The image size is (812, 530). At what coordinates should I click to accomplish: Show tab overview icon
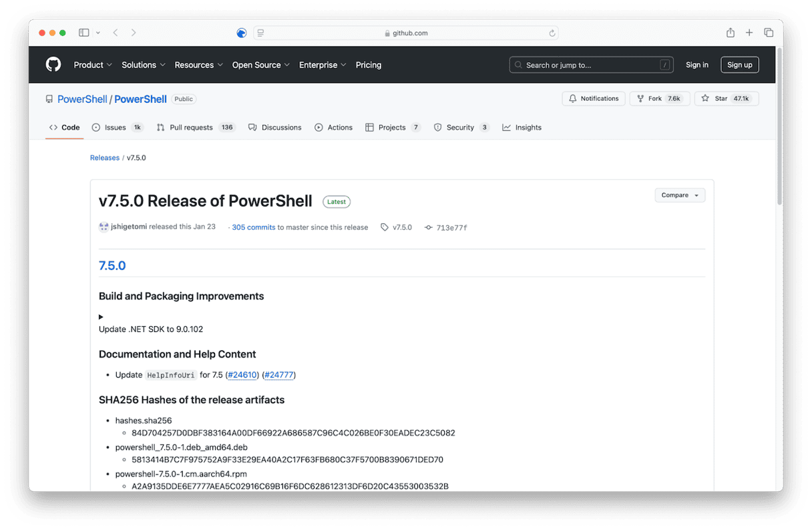pos(769,33)
